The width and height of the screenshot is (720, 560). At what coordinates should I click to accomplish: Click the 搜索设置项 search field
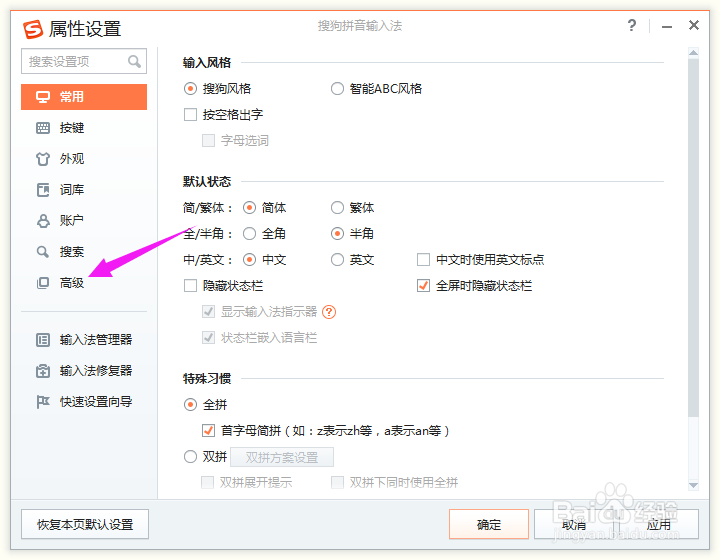[84, 61]
